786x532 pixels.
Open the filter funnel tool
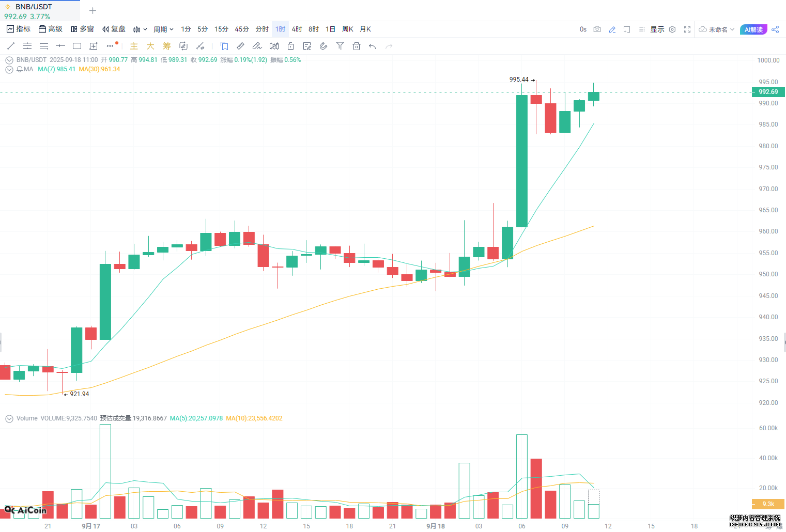pyautogui.click(x=340, y=46)
